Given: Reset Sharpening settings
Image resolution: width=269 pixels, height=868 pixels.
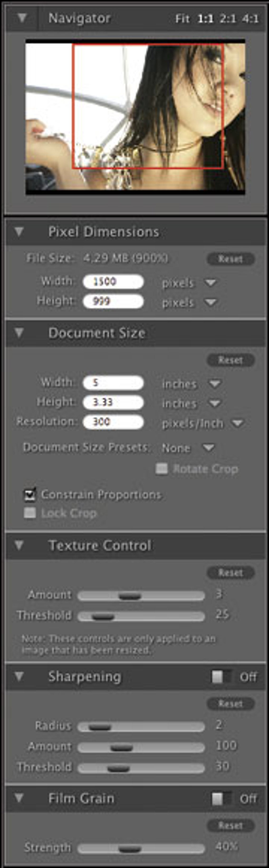Looking at the screenshot, I should pyautogui.click(x=230, y=703).
